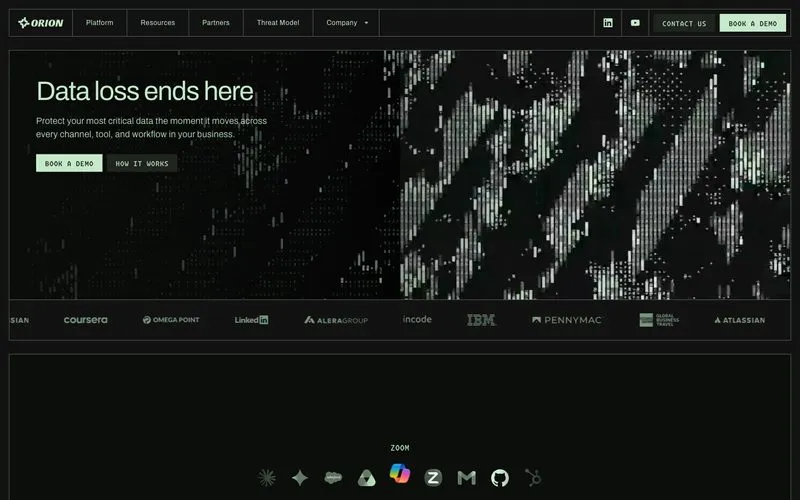Select the Google Drive triangle icon
This screenshot has height=500, width=800.
(x=366, y=478)
